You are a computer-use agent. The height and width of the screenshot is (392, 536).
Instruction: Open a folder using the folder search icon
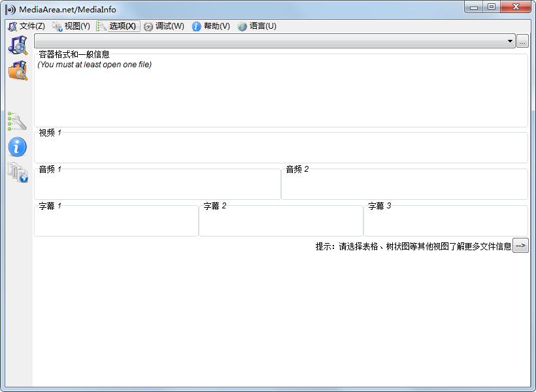17,69
